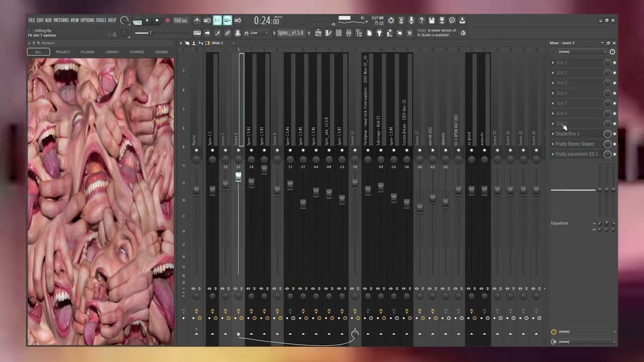Click the Master track volume fader
Image resolution: width=644 pixels, height=362 pixels.
coord(196,191)
